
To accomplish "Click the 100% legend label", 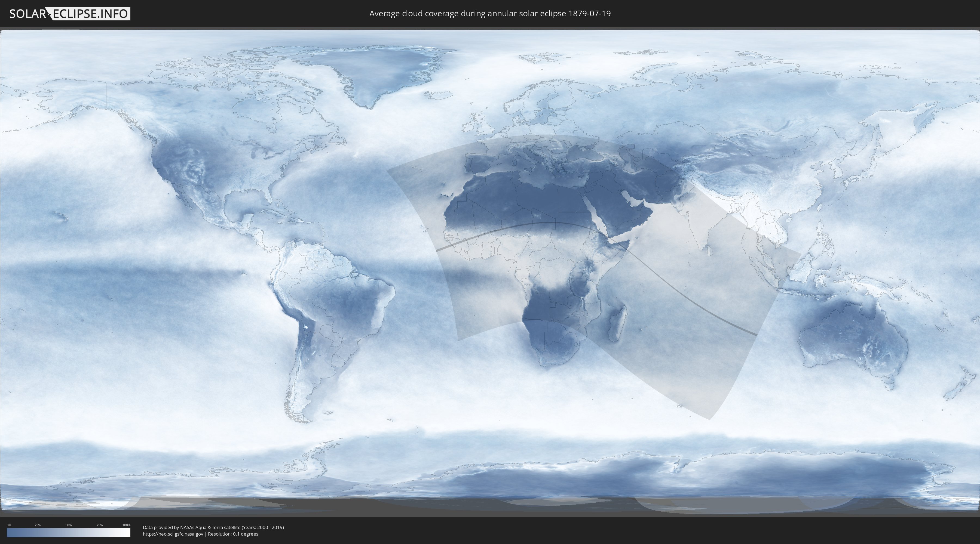I will pos(126,525).
